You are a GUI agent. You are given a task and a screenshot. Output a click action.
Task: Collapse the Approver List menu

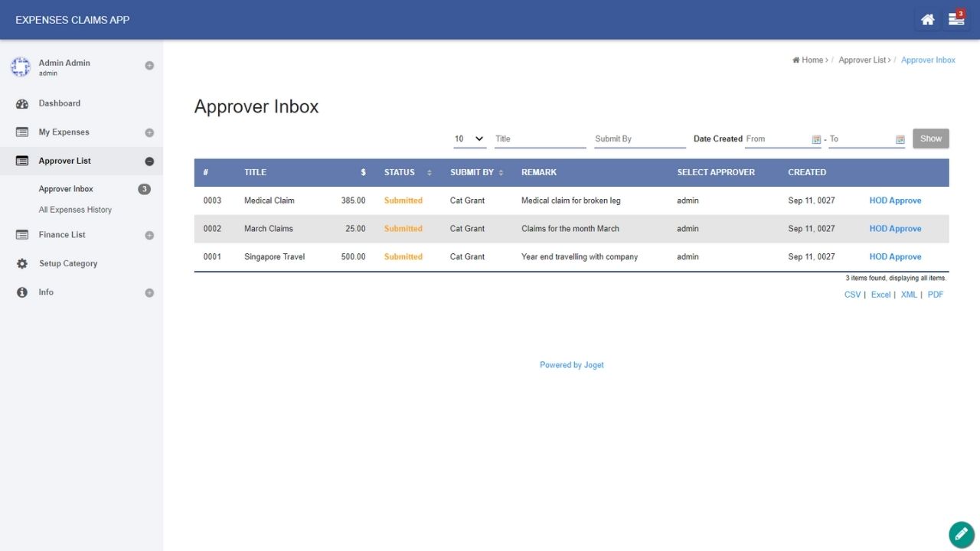pos(149,161)
